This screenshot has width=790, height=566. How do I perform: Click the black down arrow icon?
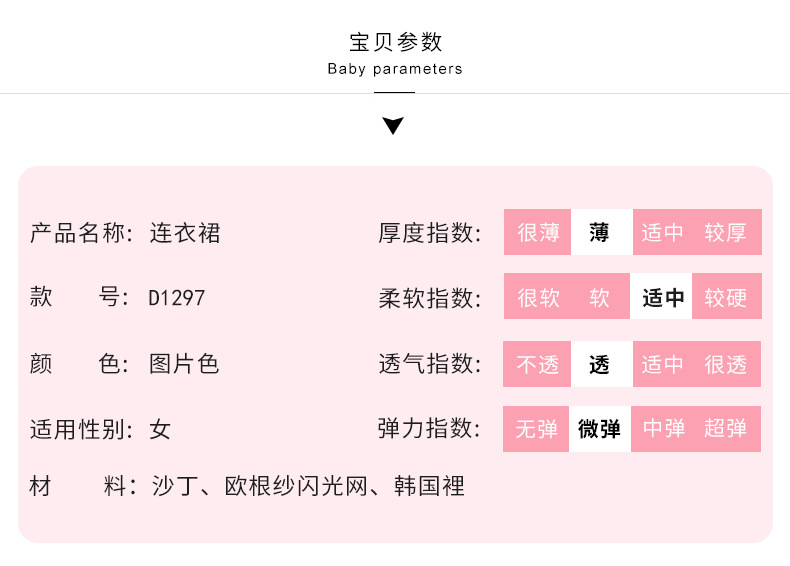coord(394,126)
